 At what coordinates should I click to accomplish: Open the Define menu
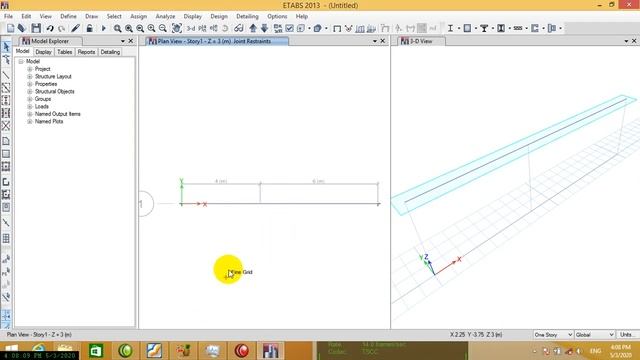[68, 16]
